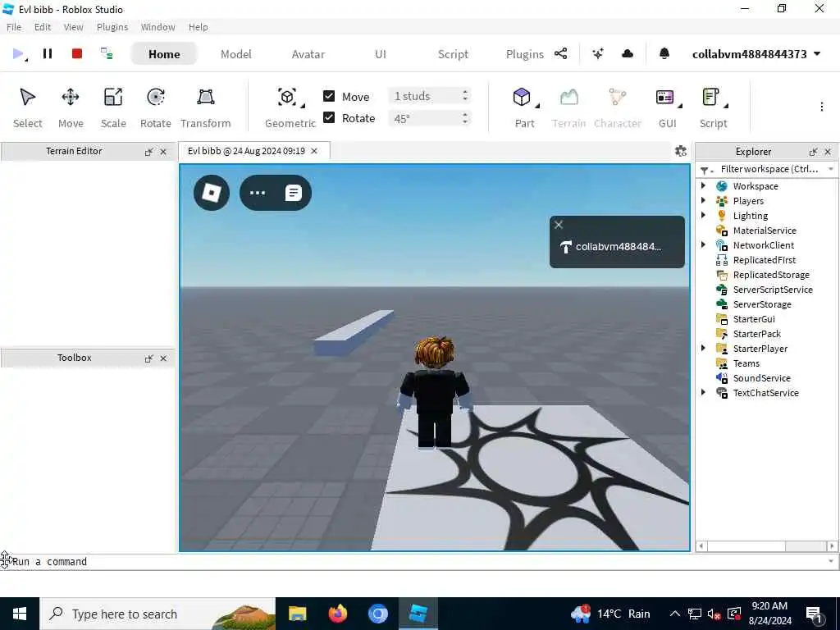This screenshot has width=840, height=630.
Task: Switch to the Script ribbon tab
Action: (453, 54)
